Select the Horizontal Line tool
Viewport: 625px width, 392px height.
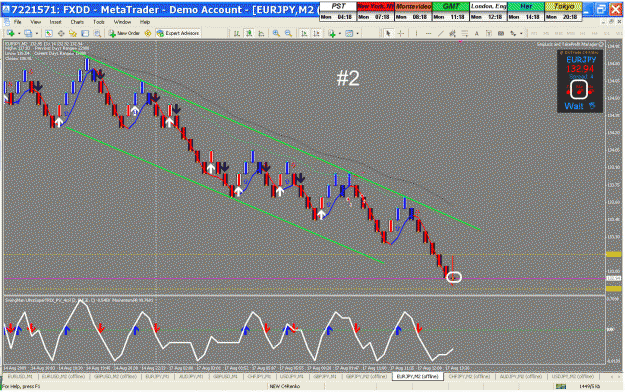click(x=428, y=33)
